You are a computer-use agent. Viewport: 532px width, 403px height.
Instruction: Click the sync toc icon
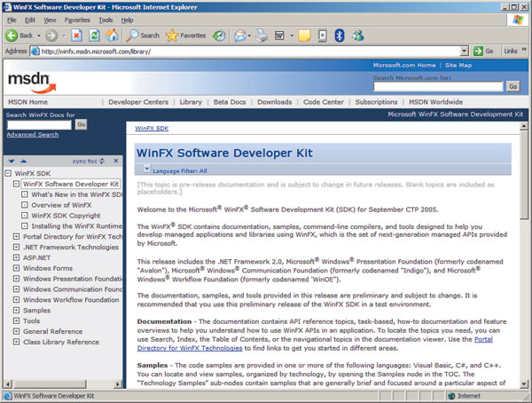click(x=102, y=161)
